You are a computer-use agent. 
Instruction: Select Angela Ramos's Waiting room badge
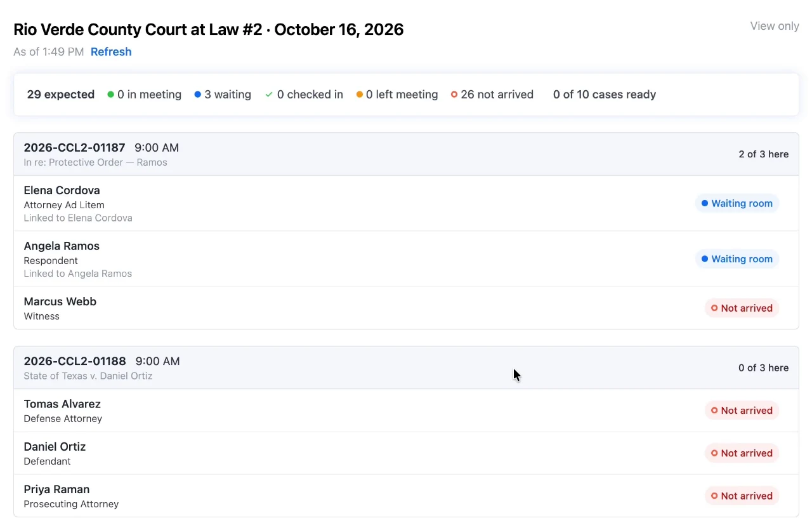[x=737, y=259]
